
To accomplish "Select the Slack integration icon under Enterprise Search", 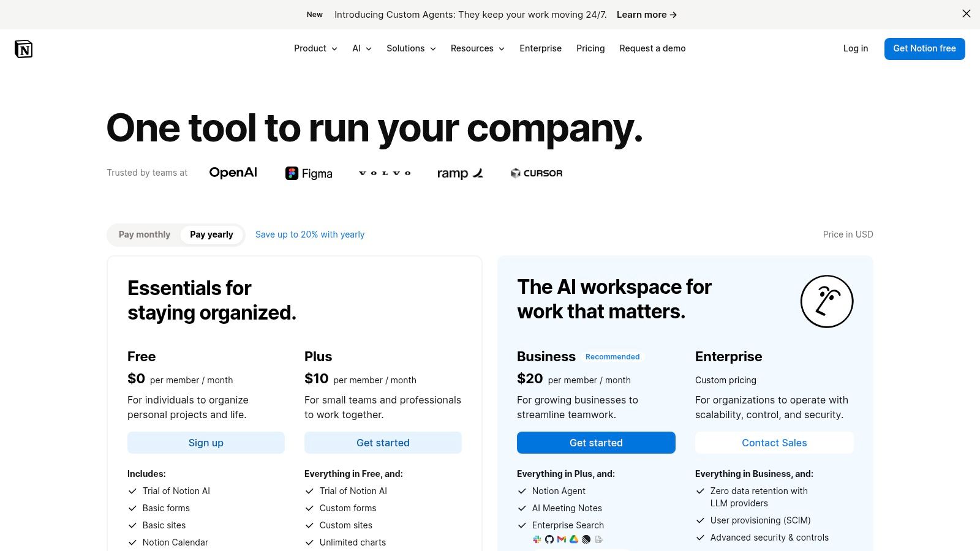I will click(537, 539).
